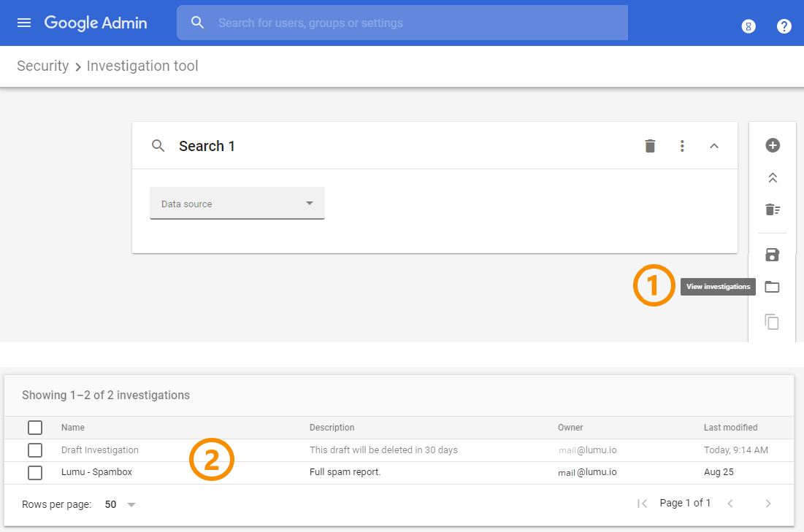Check the select-all investigations checkbox
This screenshot has height=532, width=804.
tap(35, 428)
